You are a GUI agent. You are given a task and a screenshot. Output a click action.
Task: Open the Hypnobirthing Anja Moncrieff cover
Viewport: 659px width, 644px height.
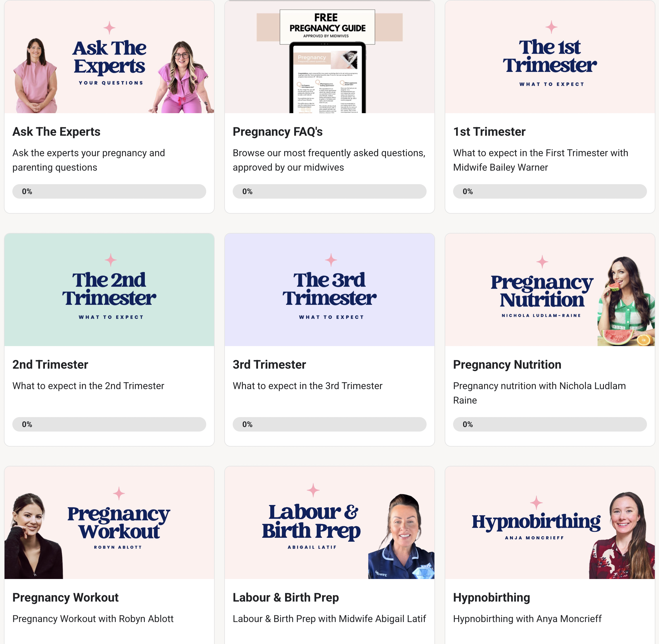(x=550, y=523)
